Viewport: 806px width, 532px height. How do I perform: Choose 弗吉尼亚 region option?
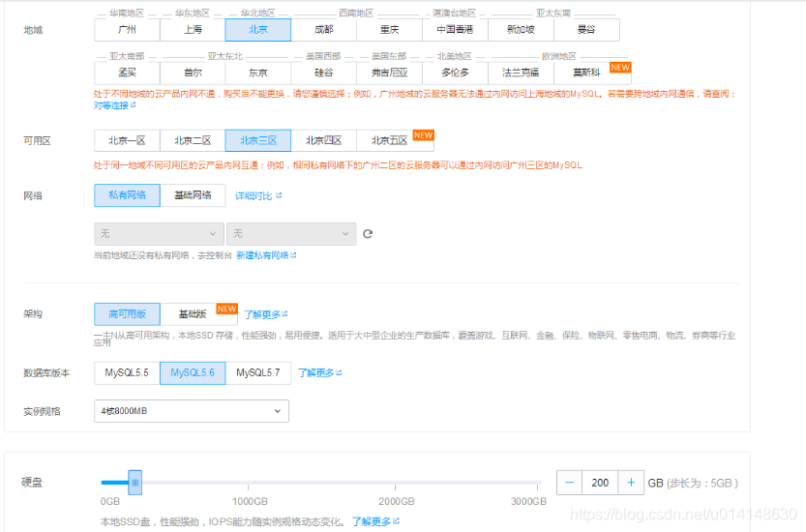(x=389, y=73)
